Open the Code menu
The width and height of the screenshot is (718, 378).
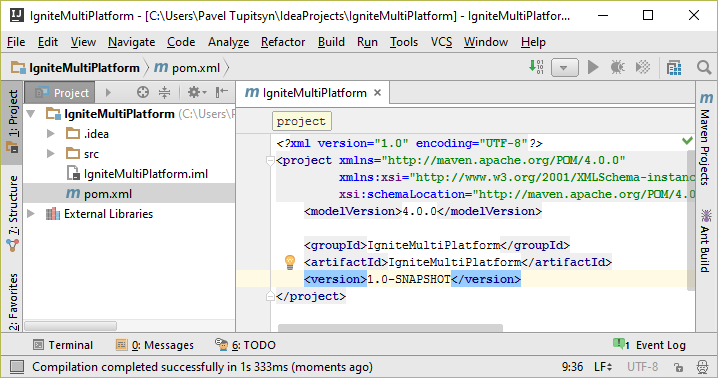(181, 42)
